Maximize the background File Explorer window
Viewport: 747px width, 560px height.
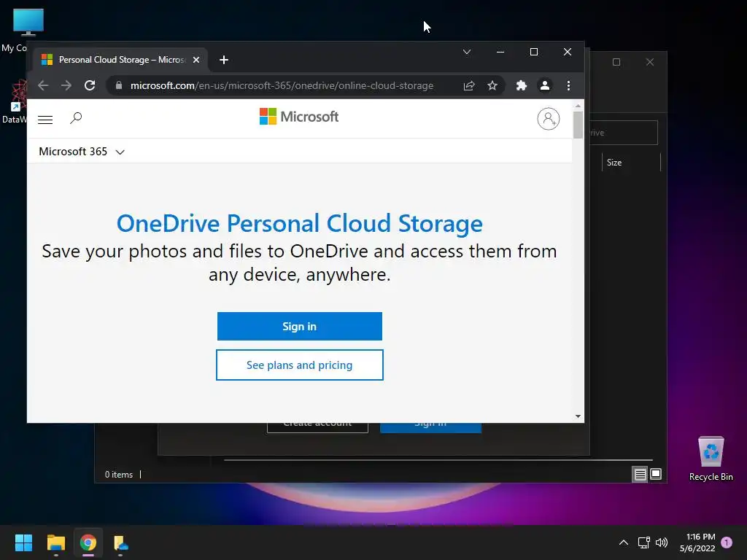click(x=616, y=63)
